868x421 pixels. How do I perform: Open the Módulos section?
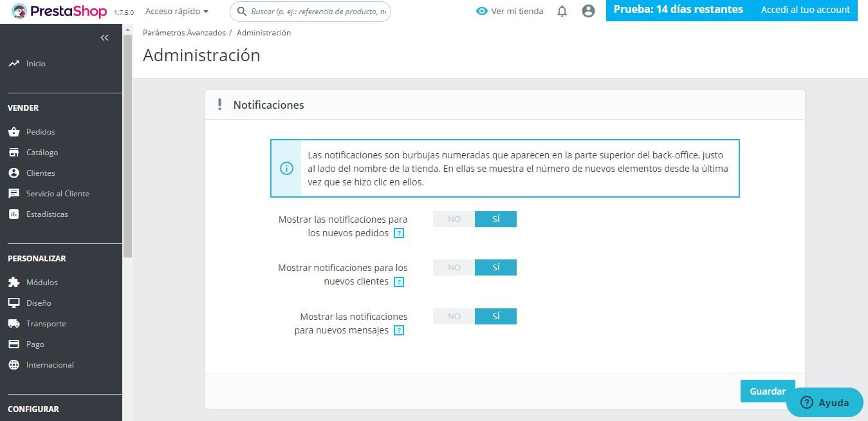pos(42,282)
